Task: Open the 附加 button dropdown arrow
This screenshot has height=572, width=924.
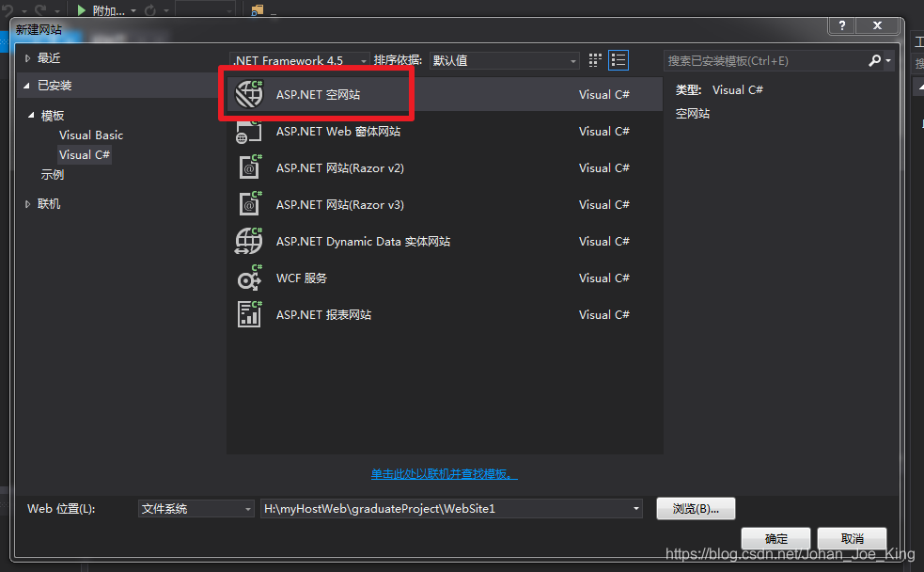Action: click(133, 10)
